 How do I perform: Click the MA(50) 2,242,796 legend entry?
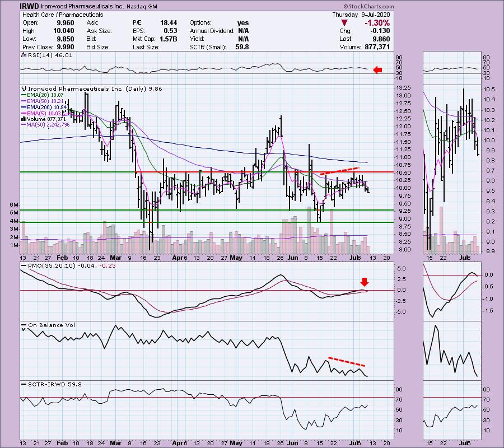48,125
